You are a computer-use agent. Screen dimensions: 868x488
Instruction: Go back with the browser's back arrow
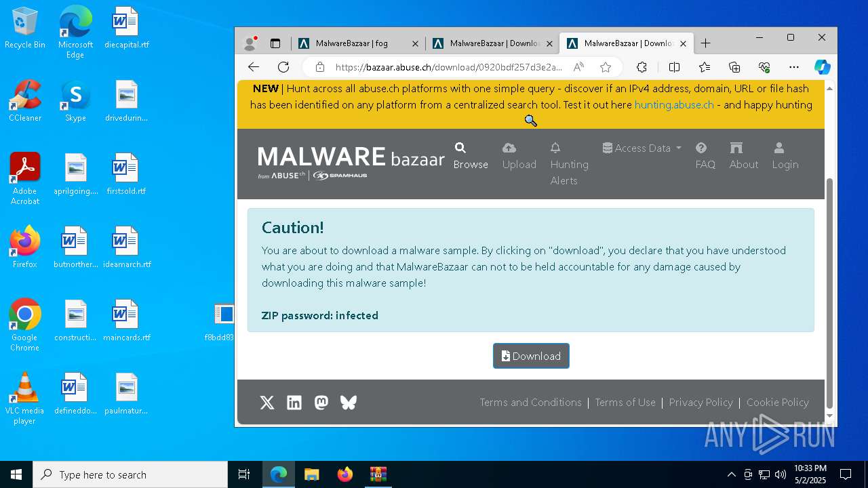coord(254,66)
